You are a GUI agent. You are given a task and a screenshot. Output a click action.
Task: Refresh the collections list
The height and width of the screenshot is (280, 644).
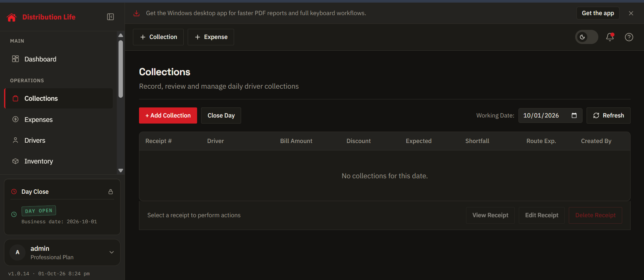tap(608, 115)
